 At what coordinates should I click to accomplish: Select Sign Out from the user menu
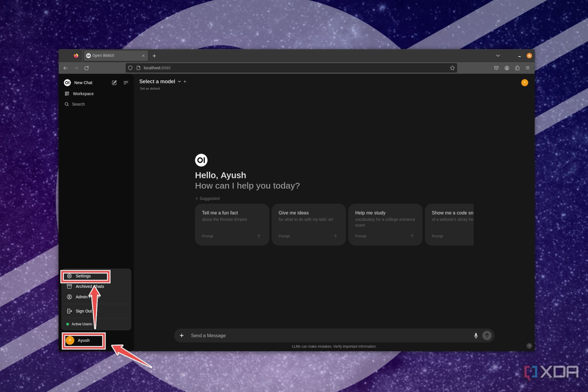[x=83, y=311]
